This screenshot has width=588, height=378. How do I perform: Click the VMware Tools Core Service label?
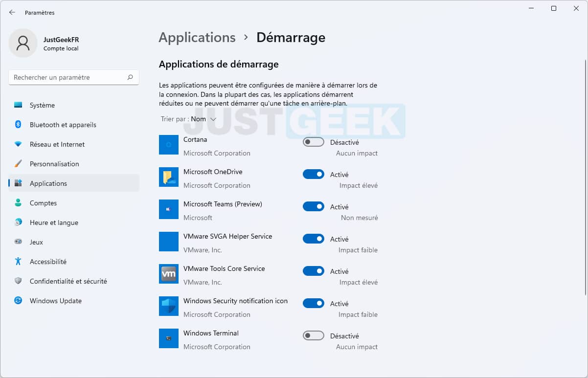(224, 268)
